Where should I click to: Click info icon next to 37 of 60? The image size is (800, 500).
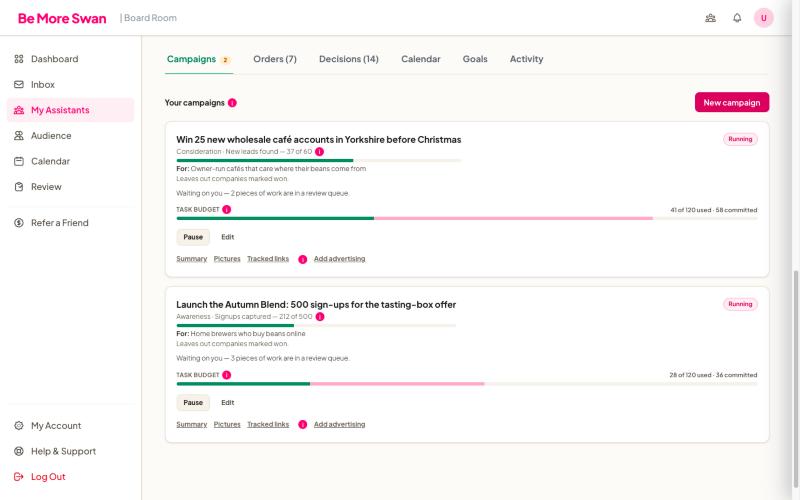[x=319, y=152]
